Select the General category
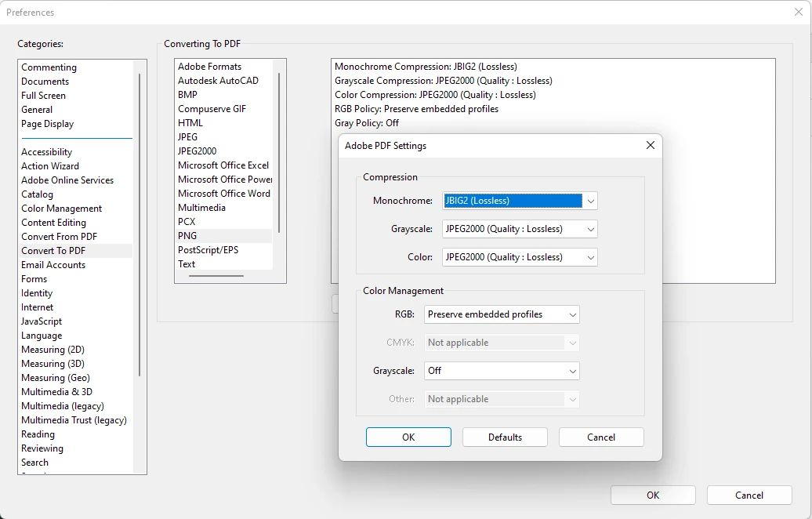The image size is (812, 519). coord(37,109)
